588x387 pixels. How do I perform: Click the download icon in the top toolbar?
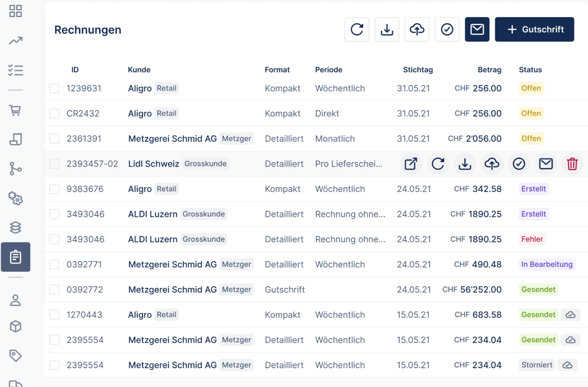pyautogui.click(x=387, y=29)
